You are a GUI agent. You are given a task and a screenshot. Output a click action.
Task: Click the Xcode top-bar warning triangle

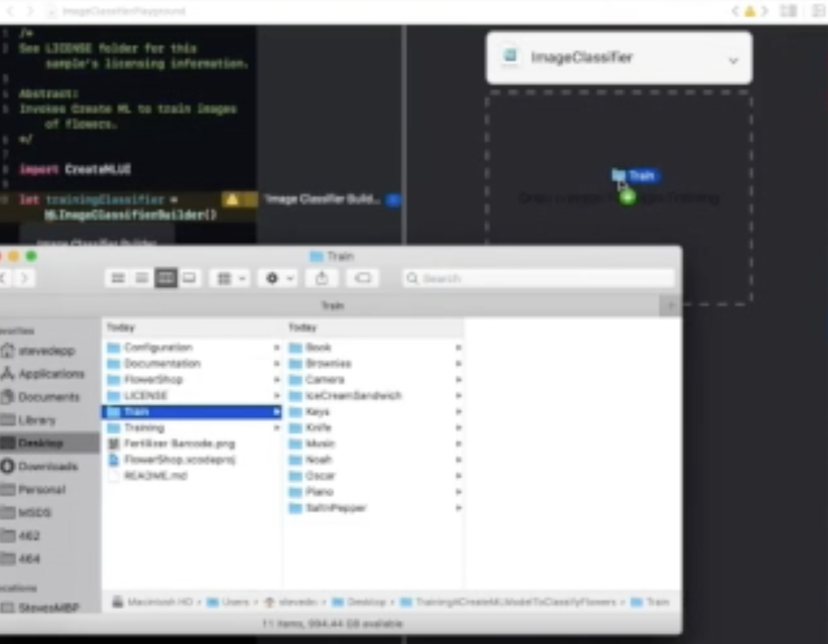point(750,11)
